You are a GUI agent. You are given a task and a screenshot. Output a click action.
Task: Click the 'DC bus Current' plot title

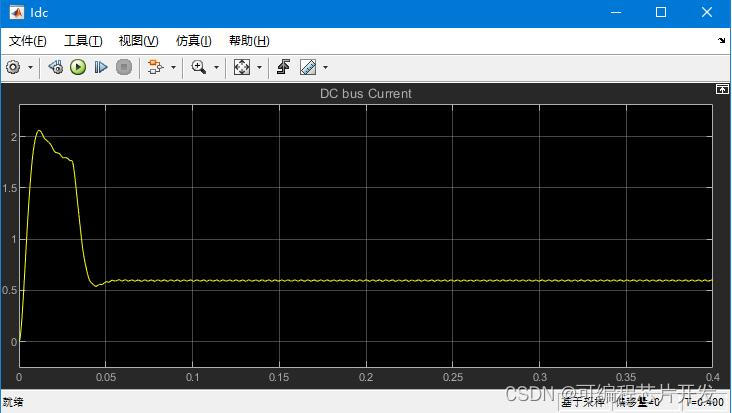pyautogui.click(x=366, y=94)
